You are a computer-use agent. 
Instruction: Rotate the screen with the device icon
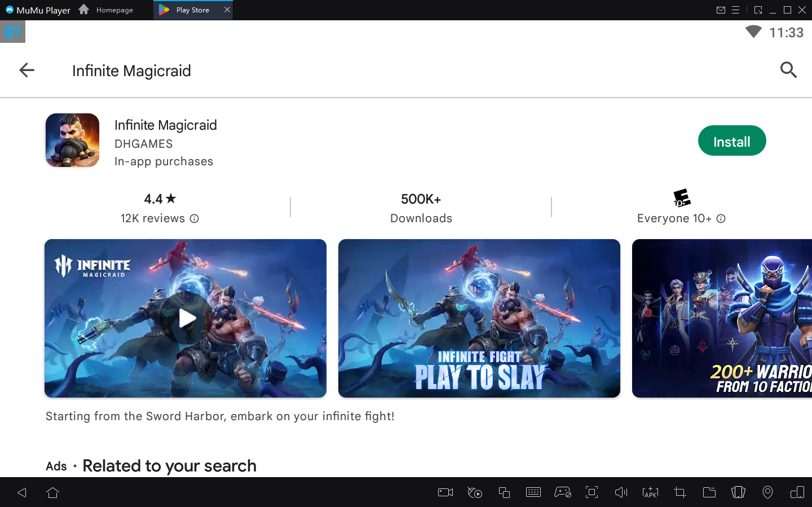(797, 492)
